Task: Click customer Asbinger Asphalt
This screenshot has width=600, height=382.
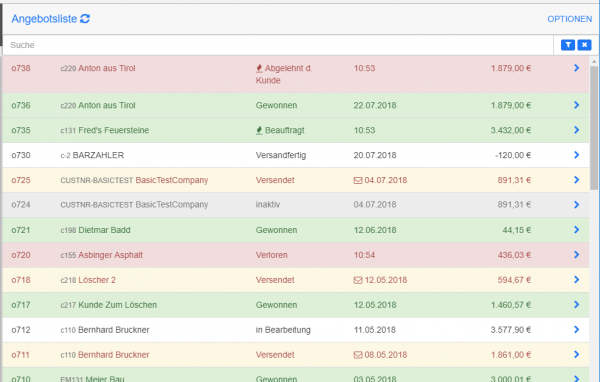Action: point(111,255)
